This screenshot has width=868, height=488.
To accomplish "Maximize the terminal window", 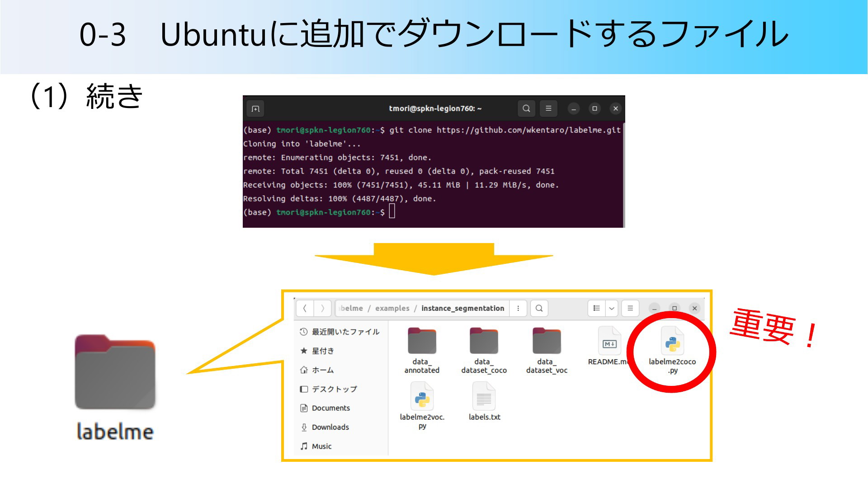I will pyautogui.click(x=594, y=108).
